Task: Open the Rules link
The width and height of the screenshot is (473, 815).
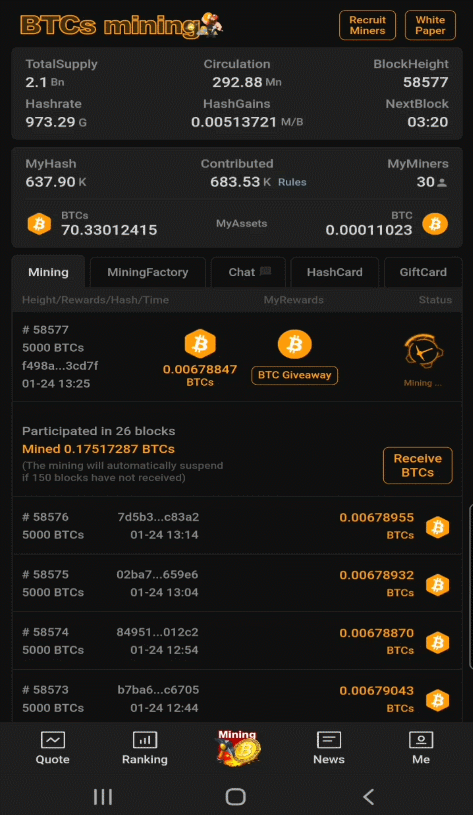Action: (x=292, y=182)
